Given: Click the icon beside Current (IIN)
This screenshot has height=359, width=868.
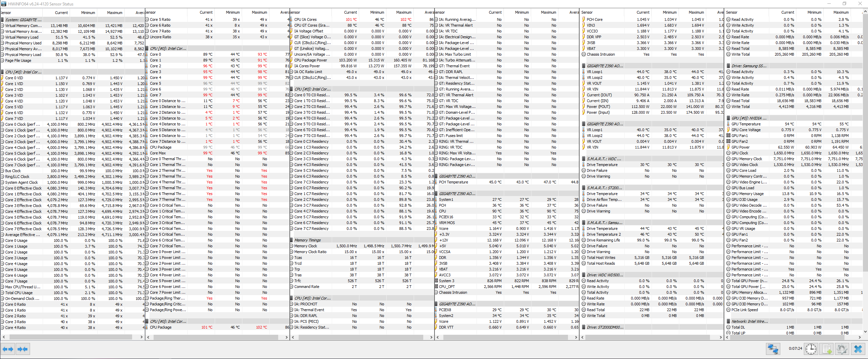Looking at the screenshot, I should [x=584, y=101].
